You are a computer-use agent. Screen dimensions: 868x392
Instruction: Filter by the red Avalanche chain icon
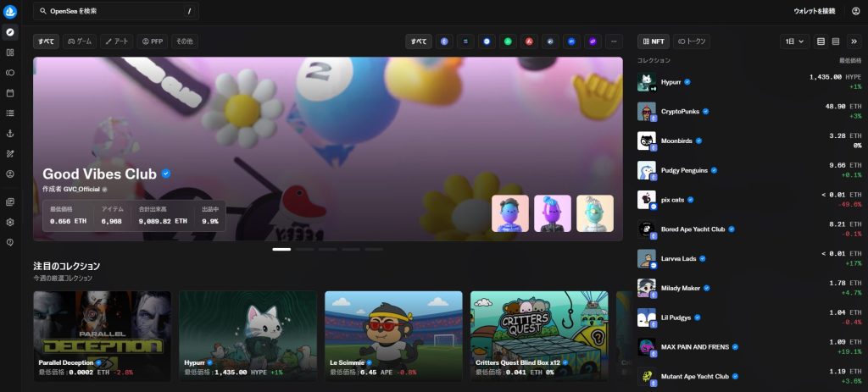528,41
